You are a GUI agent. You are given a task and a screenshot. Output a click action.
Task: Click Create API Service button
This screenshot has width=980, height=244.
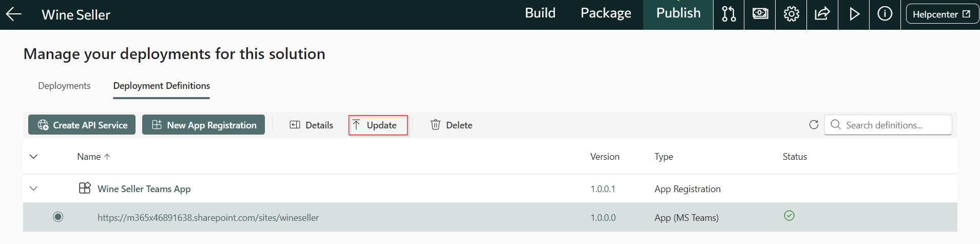tap(82, 125)
